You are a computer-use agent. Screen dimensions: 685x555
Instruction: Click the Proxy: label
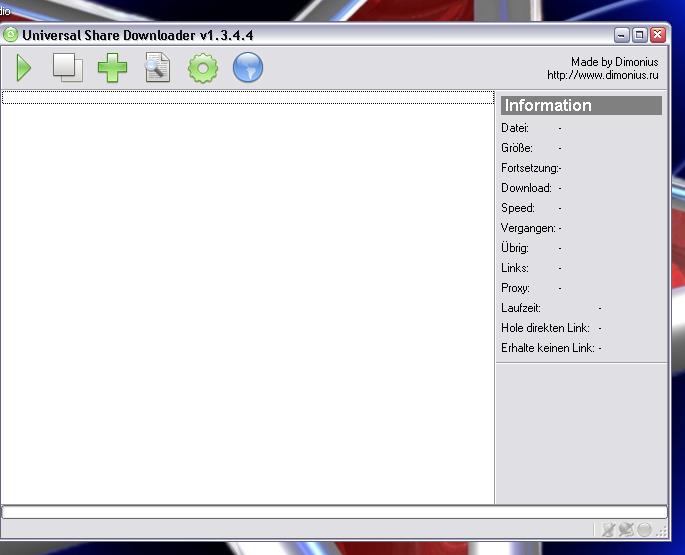click(x=515, y=288)
